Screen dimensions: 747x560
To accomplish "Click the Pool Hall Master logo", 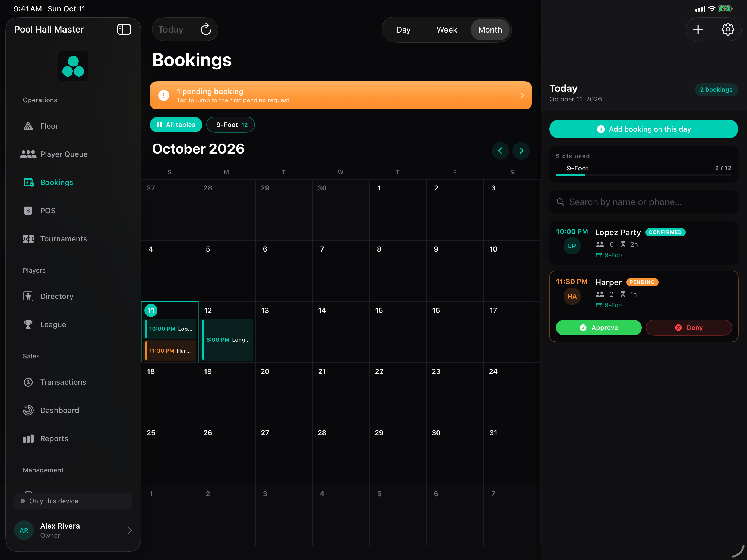I will click(x=73, y=66).
